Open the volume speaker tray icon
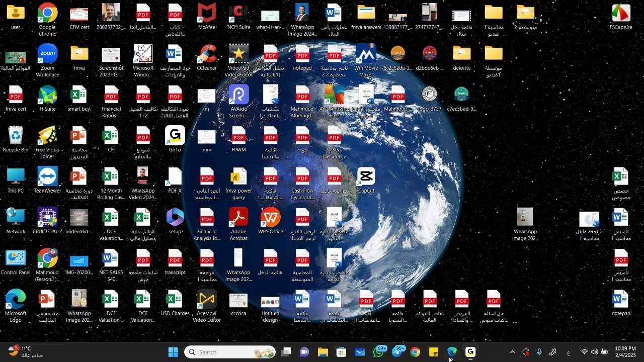 [x=594, y=352]
